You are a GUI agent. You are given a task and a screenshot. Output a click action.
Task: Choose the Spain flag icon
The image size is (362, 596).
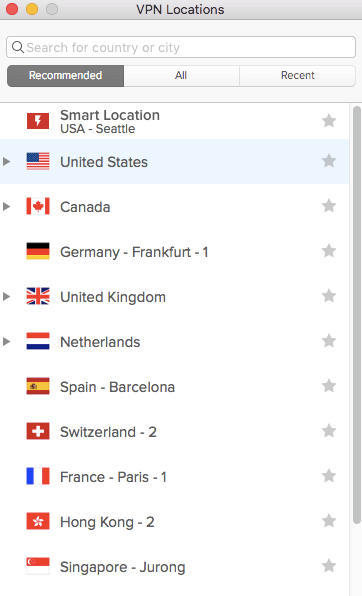(x=38, y=386)
